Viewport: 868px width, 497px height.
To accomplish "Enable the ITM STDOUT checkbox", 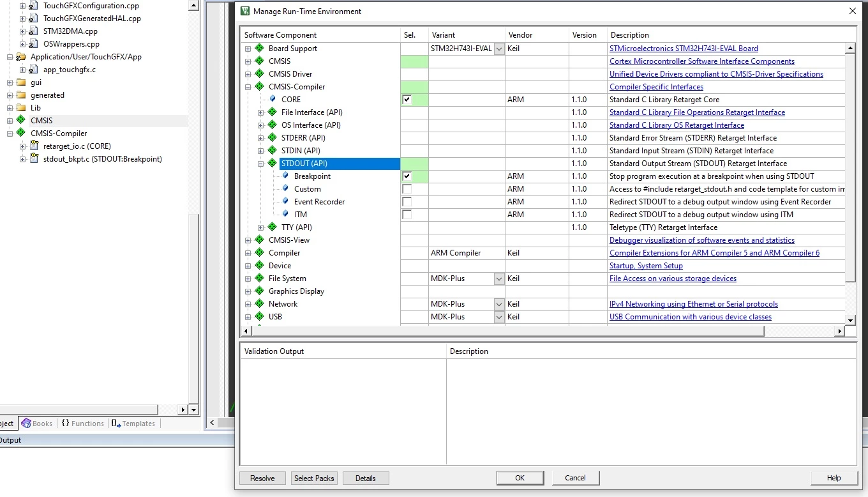I will coord(407,215).
